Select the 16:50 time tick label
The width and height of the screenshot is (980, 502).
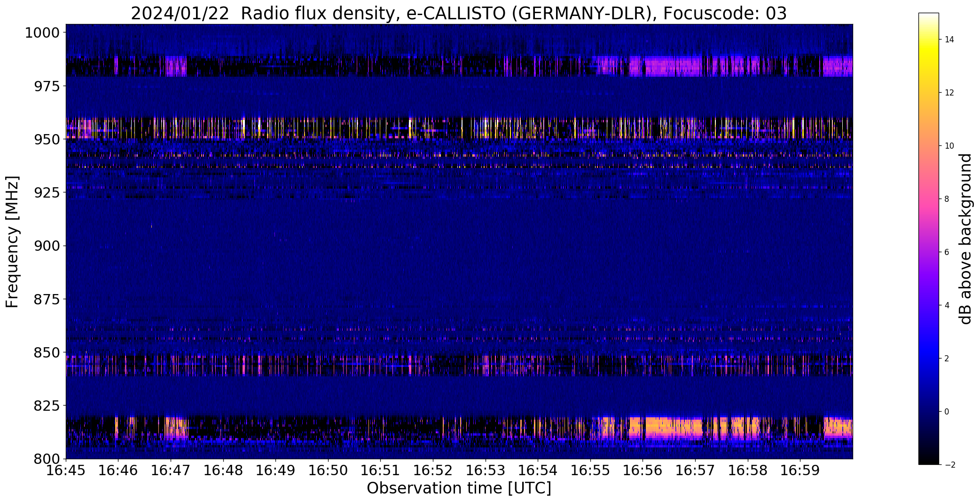pyautogui.click(x=328, y=470)
